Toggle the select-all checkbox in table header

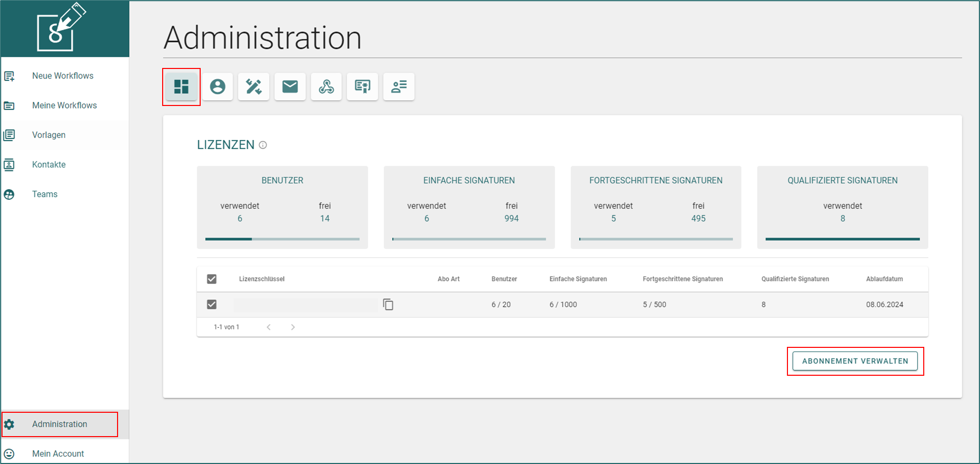(212, 279)
